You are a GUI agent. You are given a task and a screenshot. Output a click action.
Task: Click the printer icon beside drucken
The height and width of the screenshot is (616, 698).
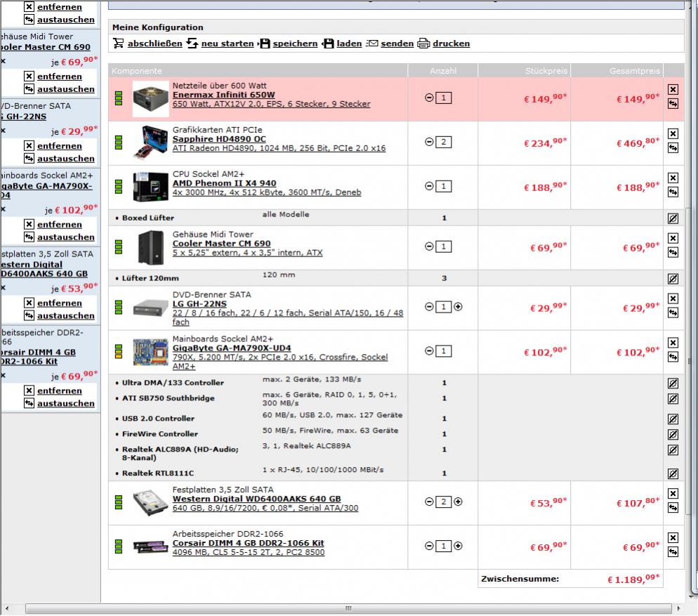(423, 44)
